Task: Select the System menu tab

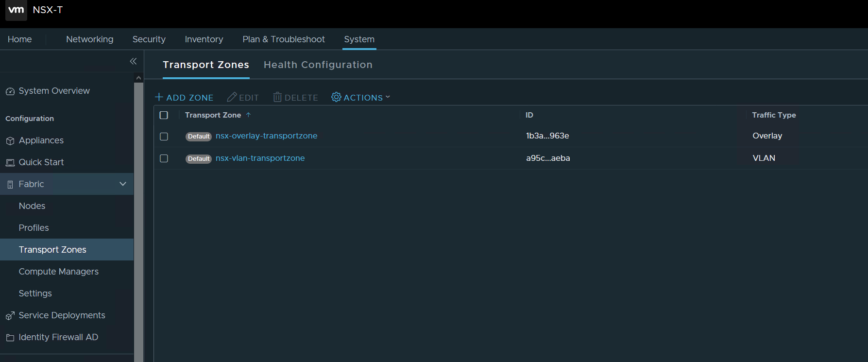Action: click(359, 39)
